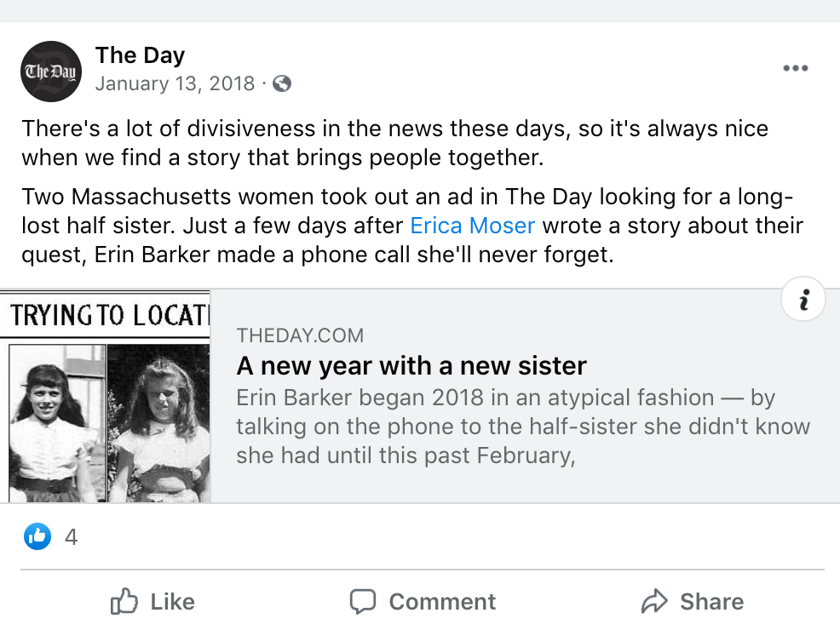Comment on the post
Image resolution: width=840 pixels, height=630 pixels.
coord(423,602)
